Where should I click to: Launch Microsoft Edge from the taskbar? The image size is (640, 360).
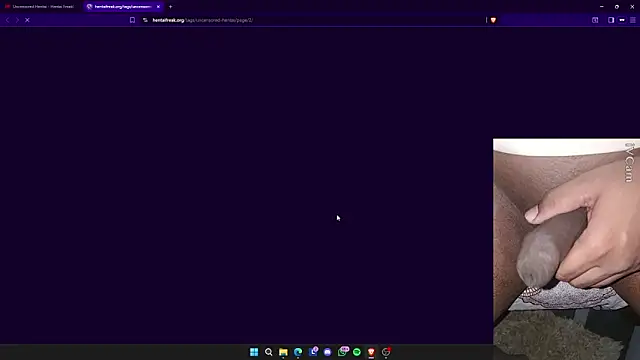(x=298, y=352)
